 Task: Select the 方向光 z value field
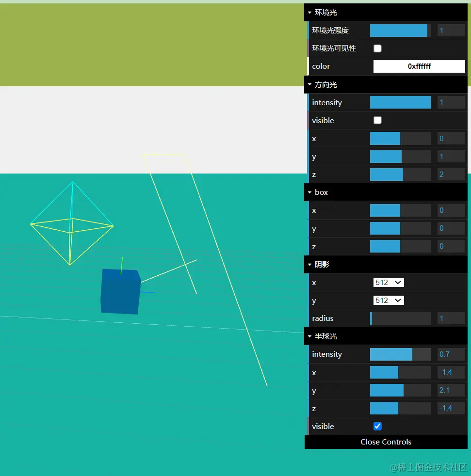pos(451,175)
